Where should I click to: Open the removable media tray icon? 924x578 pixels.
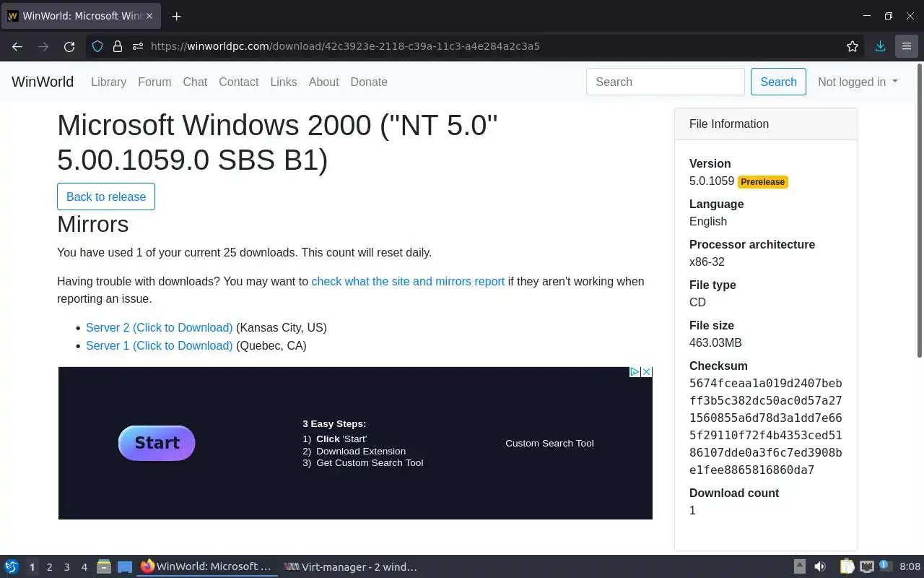click(799, 567)
